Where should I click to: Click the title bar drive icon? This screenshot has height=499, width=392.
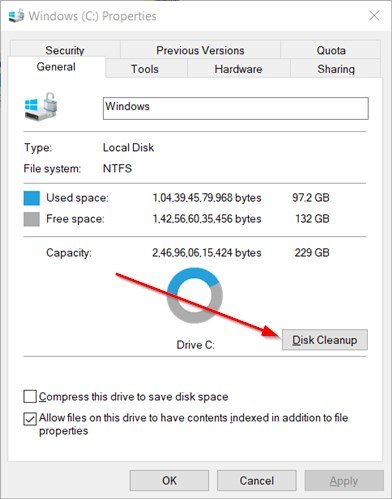[16, 15]
